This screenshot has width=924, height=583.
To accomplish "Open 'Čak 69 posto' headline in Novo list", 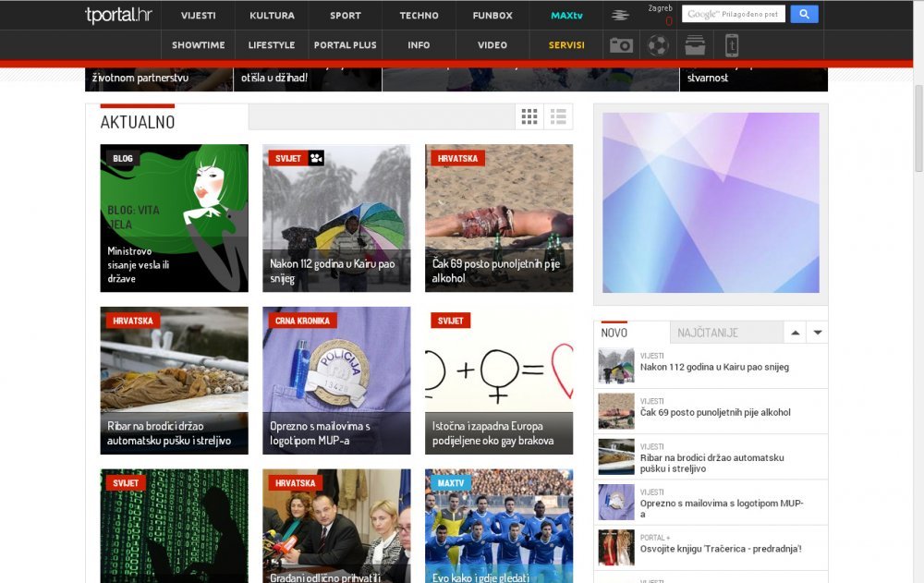I will click(715, 412).
